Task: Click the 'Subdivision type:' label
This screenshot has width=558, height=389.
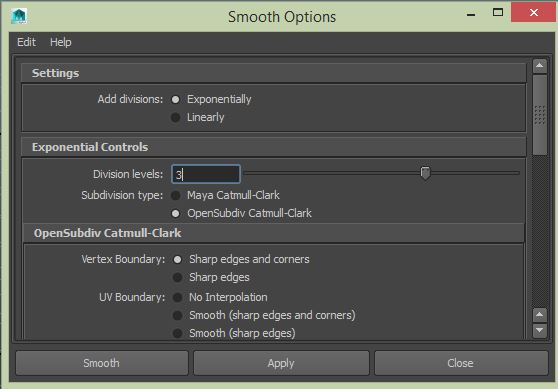Action: pos(122,195)
